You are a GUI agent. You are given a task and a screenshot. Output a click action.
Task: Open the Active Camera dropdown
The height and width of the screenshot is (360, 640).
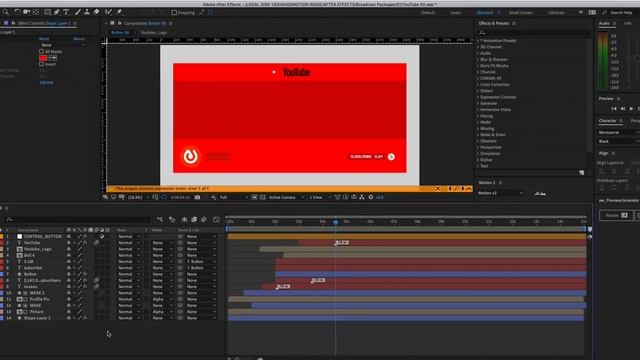coord(286,197)
